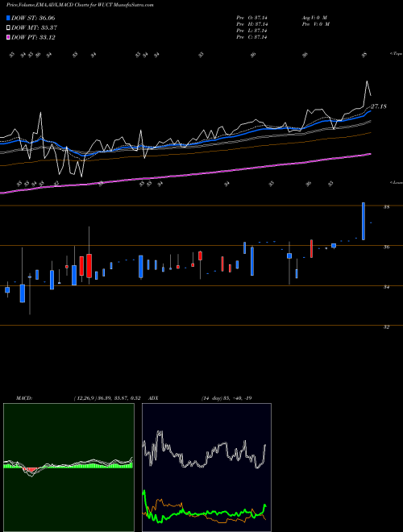This screenshot has width=403, height=532.
Task: Click the 'Pre H: 37.14' value
Action: [251, 24]
